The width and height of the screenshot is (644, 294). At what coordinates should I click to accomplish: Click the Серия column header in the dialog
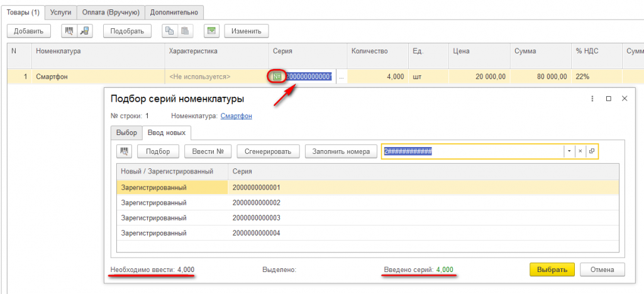tap(424, 171)
